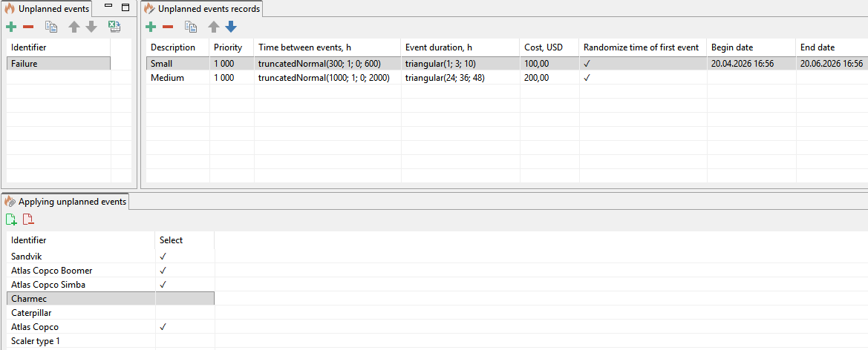Click Select column header
Image resolution: width=868 pixels, height=350 pixels.
(x=185, y=240)
